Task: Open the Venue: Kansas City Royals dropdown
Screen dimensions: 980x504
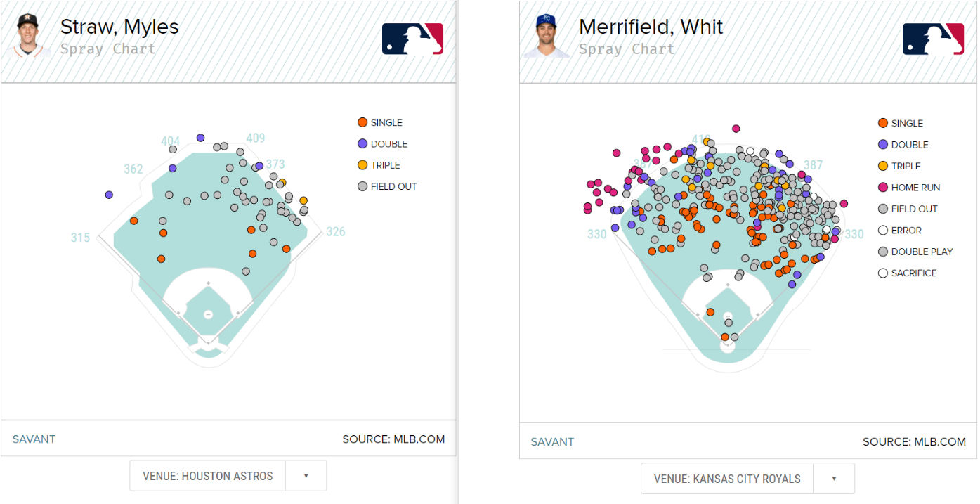Action: pos(727,479)
